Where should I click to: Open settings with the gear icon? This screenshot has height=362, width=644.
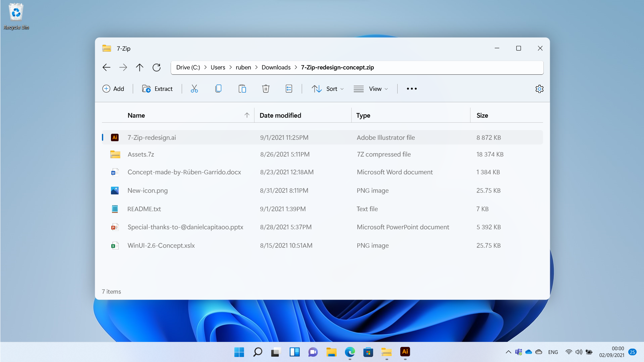coord(539,89)
